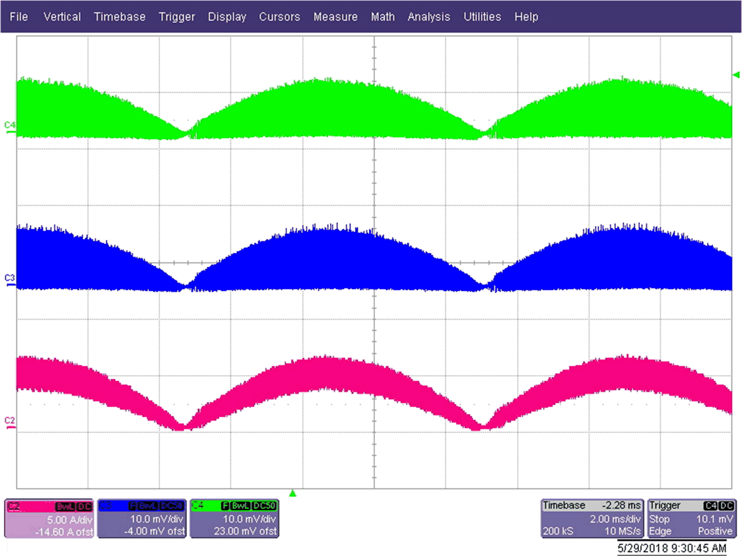742x560 pixels.
Task: Open the Math menu
Action: (x=383, y=17)
